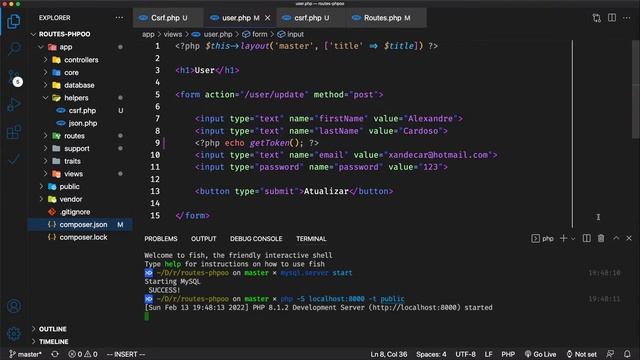This screenshot has width=640, height=360.
Task: Maximize the panel with the up chevron
Action: (x=616, y=238)
